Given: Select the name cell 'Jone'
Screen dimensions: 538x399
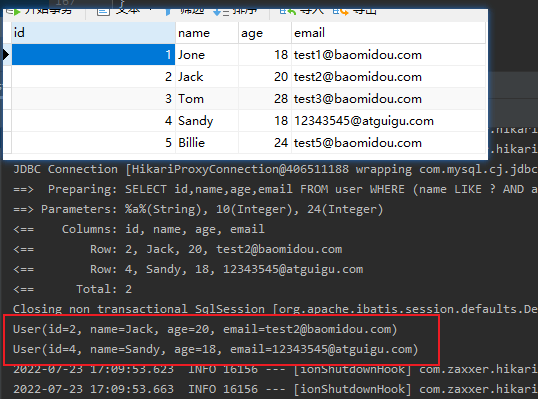Looking at the screenshot, I should pos(207,55).
